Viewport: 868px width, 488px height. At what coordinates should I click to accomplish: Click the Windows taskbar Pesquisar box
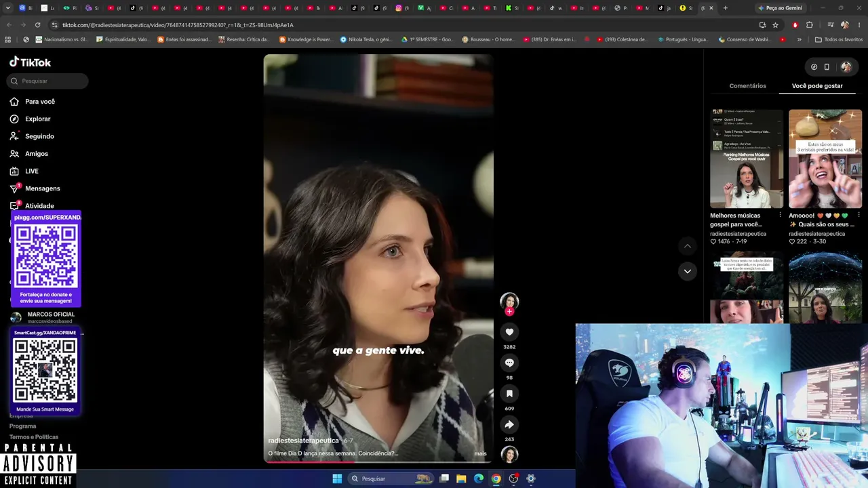pos(390,479)
